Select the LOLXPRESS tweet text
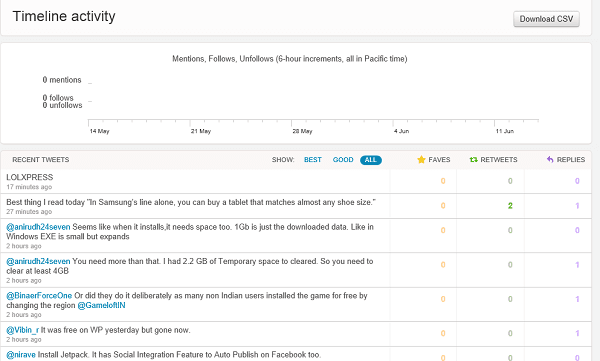 tap(30, 177)
